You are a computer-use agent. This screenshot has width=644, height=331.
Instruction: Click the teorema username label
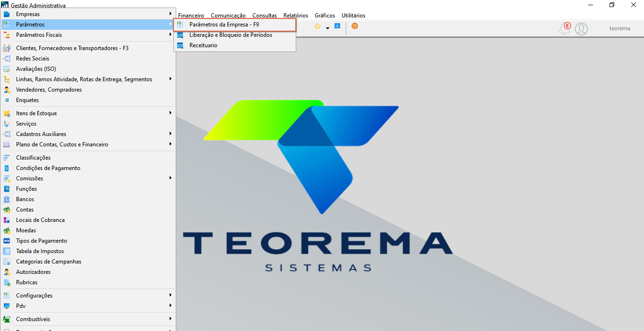(619, 28)
